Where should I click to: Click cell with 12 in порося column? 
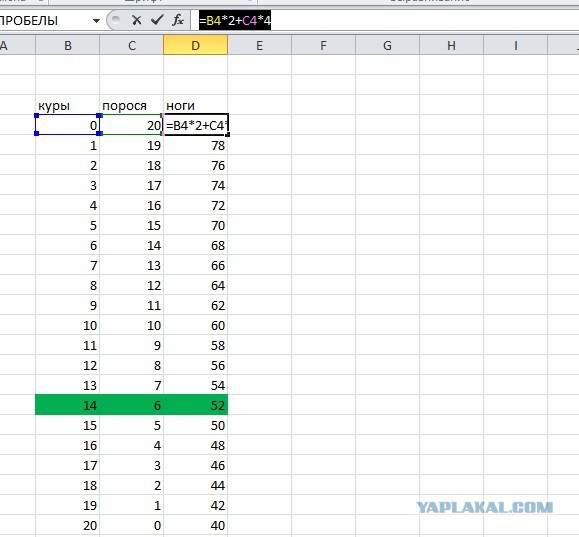click(x=132, y=285)
